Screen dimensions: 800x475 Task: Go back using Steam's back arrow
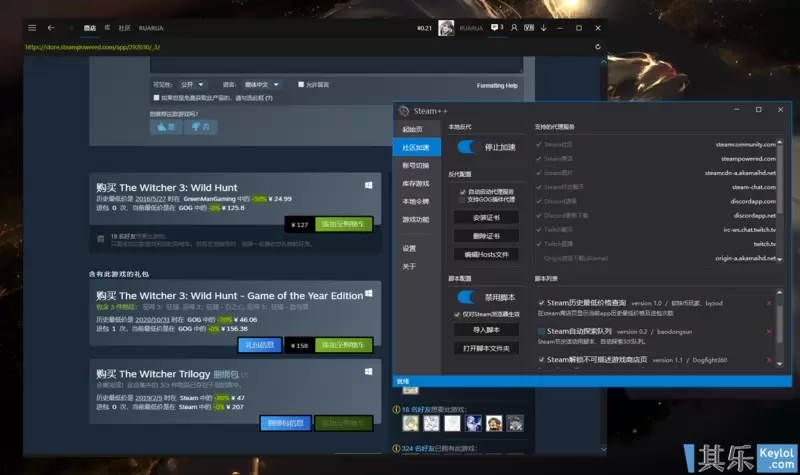coord(51,28)
